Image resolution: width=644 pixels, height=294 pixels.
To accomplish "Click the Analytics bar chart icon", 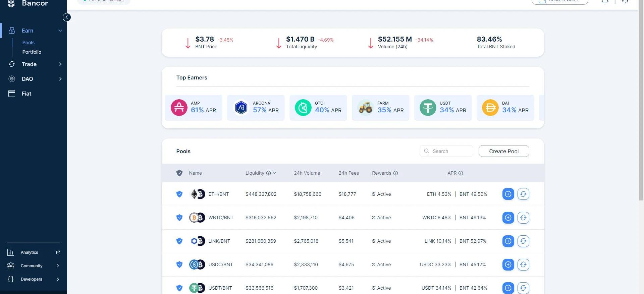I will tap(11, 252).
